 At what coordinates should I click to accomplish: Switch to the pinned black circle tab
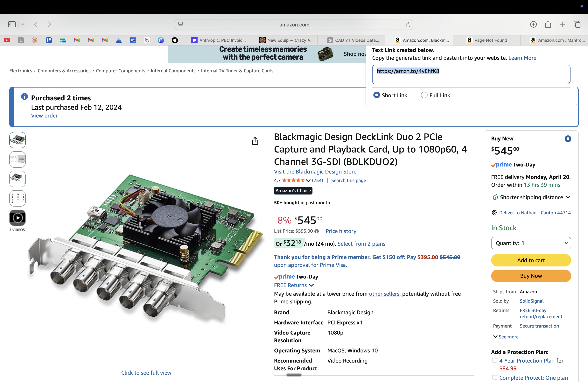175,40
